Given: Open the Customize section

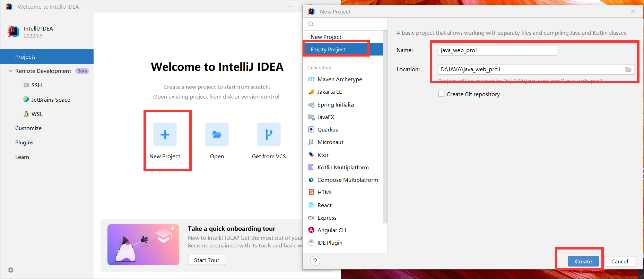Looking at the screenshot, I should (28, 128).
